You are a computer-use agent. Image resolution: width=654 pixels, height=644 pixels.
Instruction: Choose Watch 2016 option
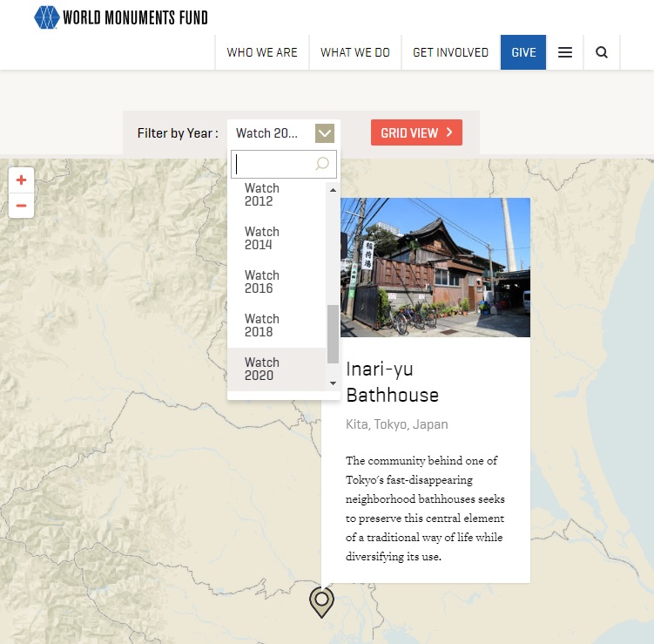[261, 281]
